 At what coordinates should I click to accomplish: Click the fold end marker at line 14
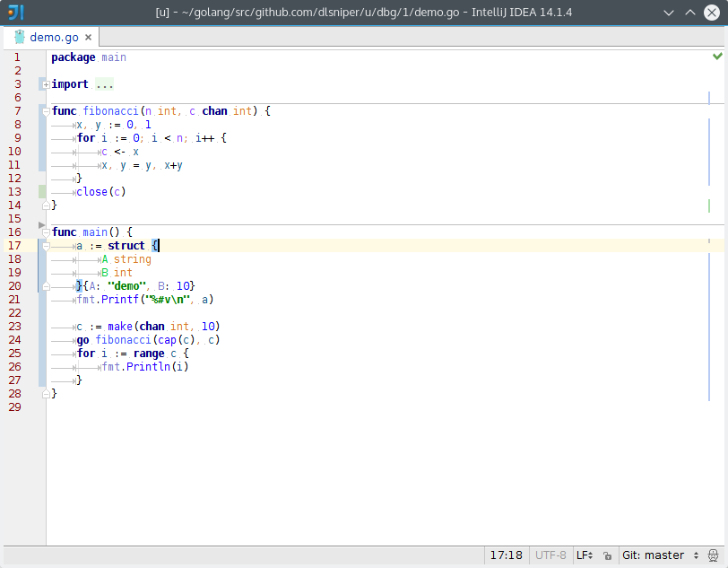pyautogui.click(x=46, y=205)
